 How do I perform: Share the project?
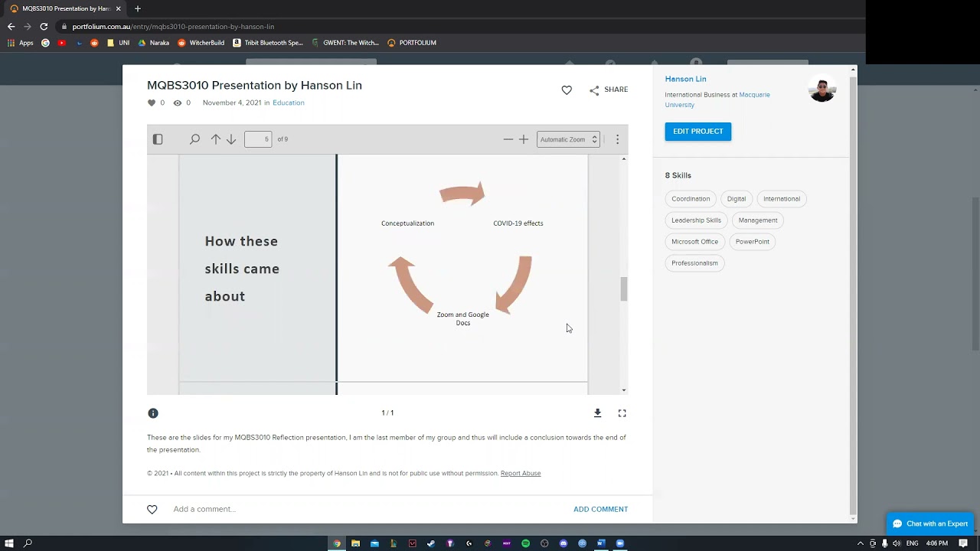coord(609,90)
